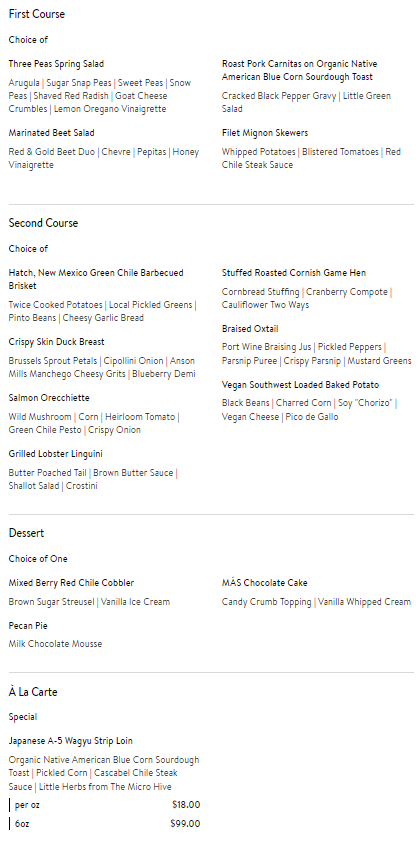The width and height of the screenshot is (420, 841).
Task: Click the Pecan Pie dessert item
Action: (x=27, y=626)
